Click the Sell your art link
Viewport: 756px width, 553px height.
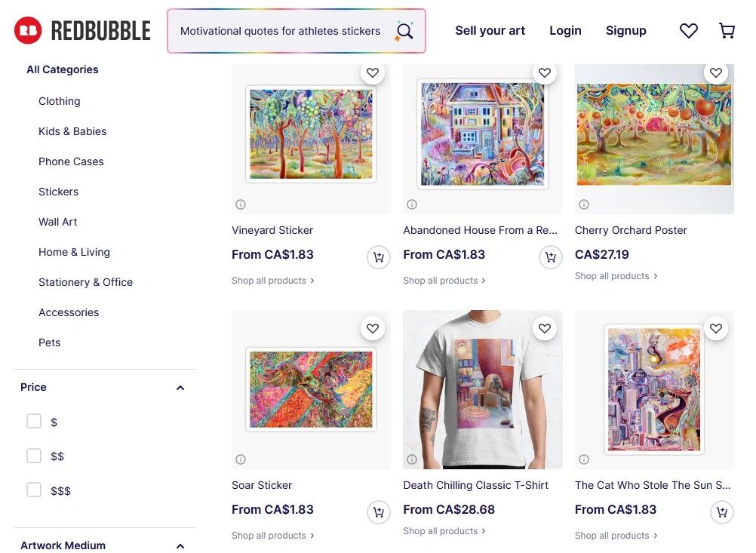click(x=490, y=31)
